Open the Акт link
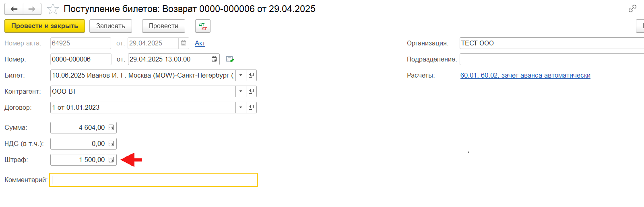This screenshot has height=207, width=644. coord(200,43)
